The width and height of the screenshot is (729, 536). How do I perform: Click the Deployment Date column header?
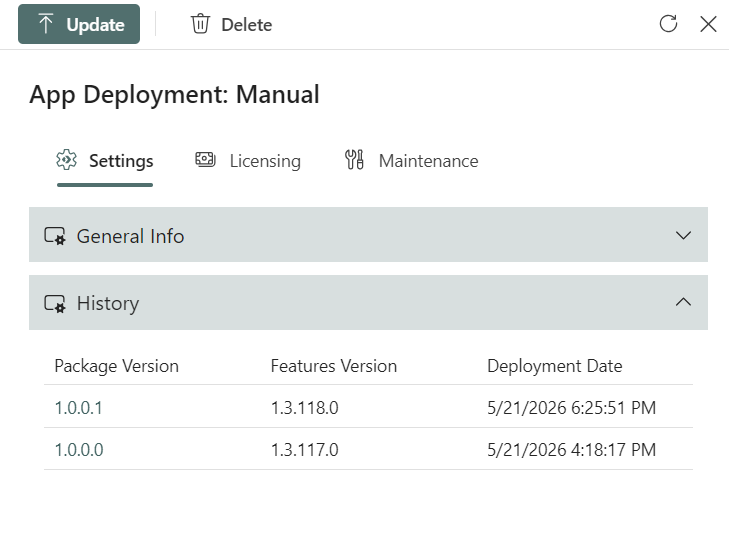pos(555,366)
